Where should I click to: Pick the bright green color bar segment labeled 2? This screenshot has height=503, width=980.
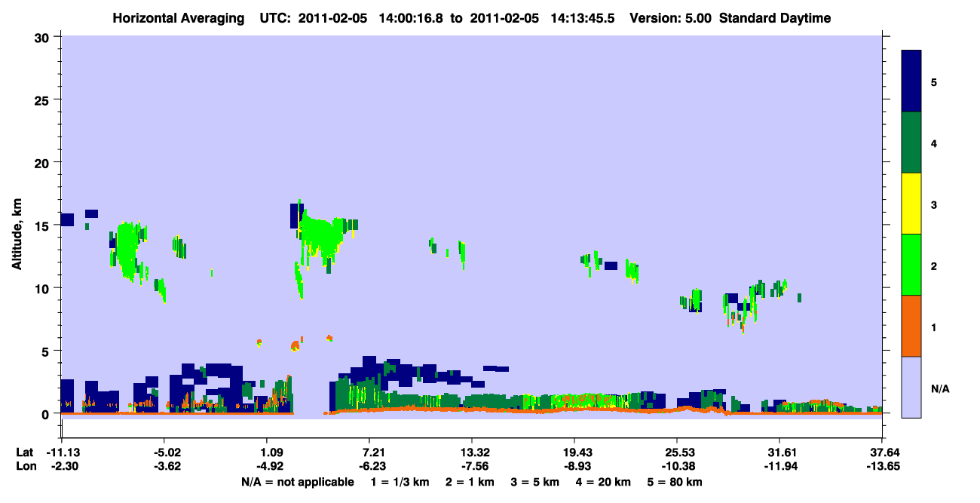(x=911, y=264)
